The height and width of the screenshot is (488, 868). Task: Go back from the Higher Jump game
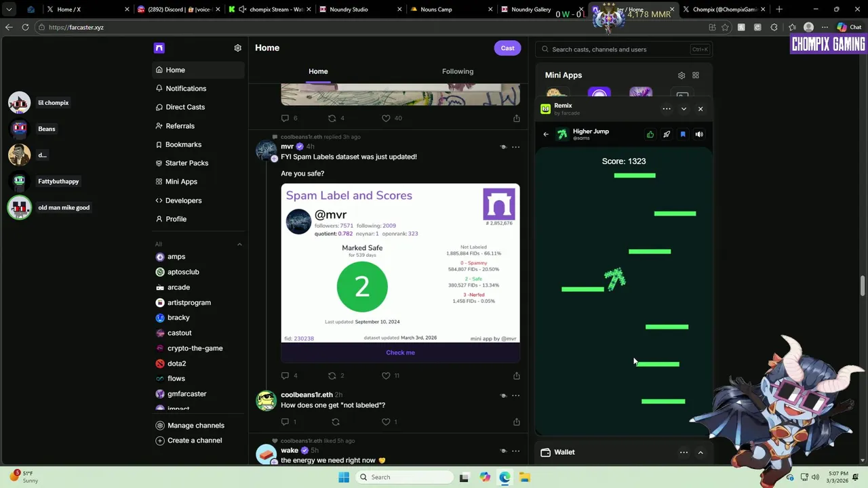tap(546, 134)
